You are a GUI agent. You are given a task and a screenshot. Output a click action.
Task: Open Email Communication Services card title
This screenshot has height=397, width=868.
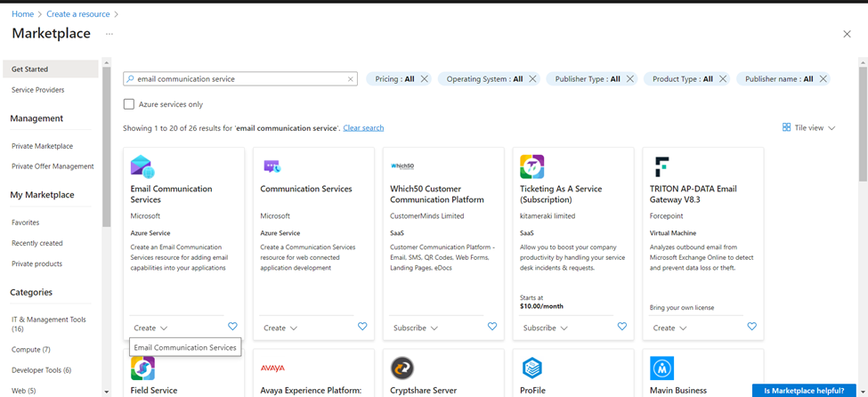coord(171,194)
